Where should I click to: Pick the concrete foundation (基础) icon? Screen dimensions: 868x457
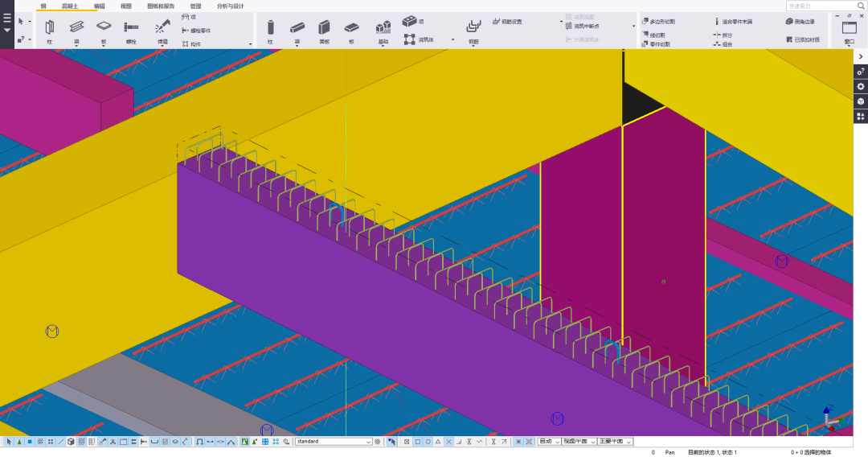point(383,29)
